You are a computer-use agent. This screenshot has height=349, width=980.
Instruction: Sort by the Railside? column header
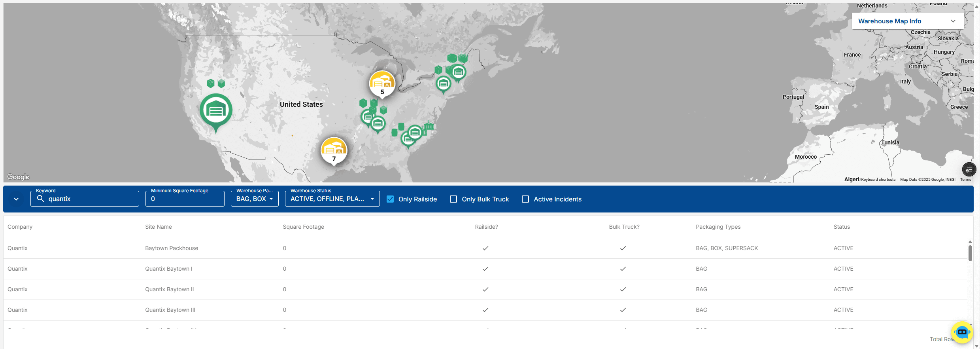487,227
